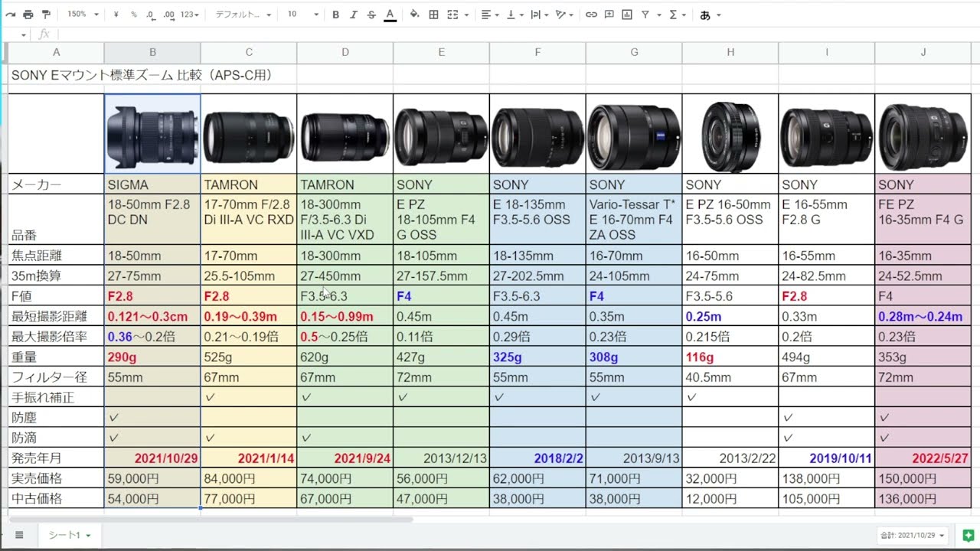
Task: Click the redo arrow icon
Action: [x=10, y=15]
